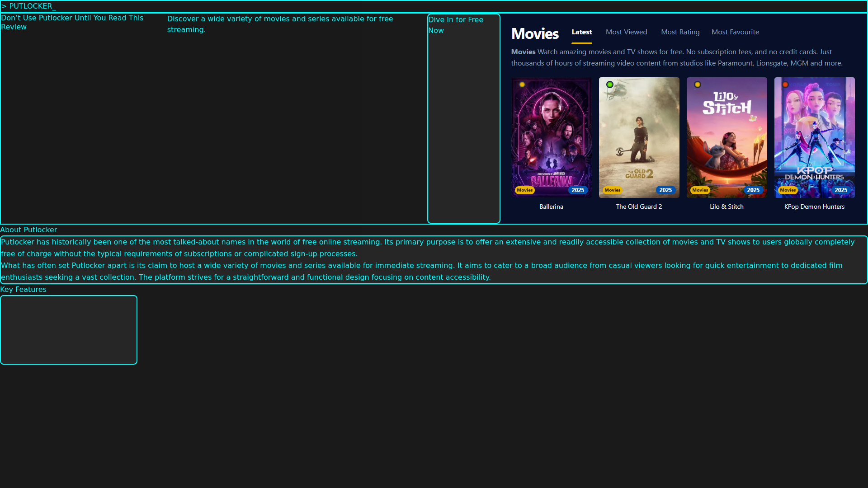The height and width of the screenshot is (488, 868).
Task: Click the large Movies heading
Action: point(535,34)
